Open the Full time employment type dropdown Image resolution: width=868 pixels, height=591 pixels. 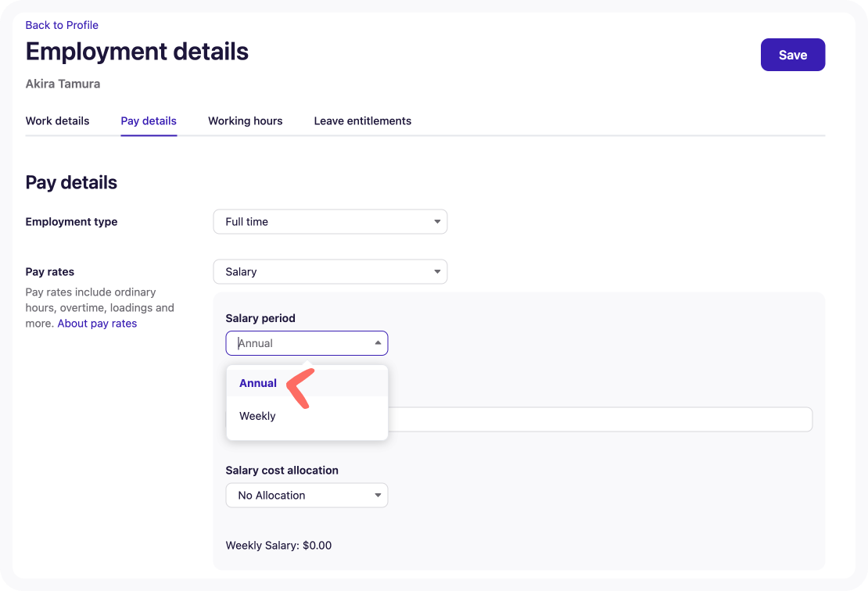pos(329,222)
